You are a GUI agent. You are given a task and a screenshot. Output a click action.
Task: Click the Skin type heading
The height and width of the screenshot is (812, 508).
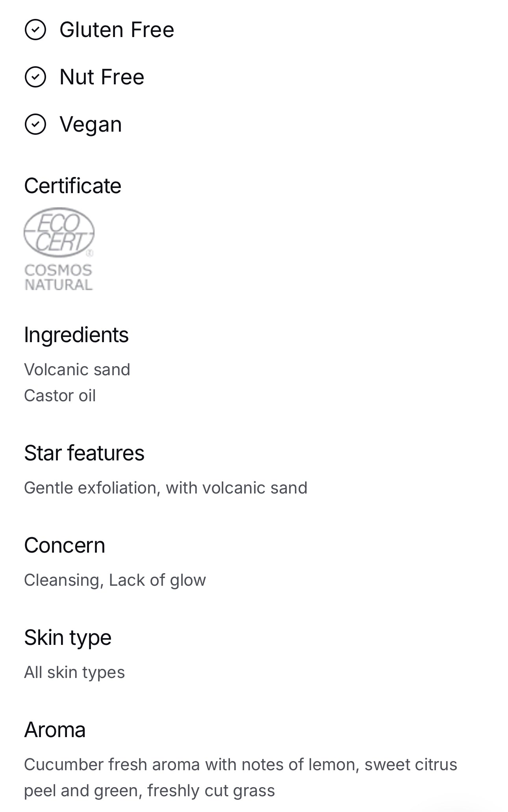tap(68, 638)
